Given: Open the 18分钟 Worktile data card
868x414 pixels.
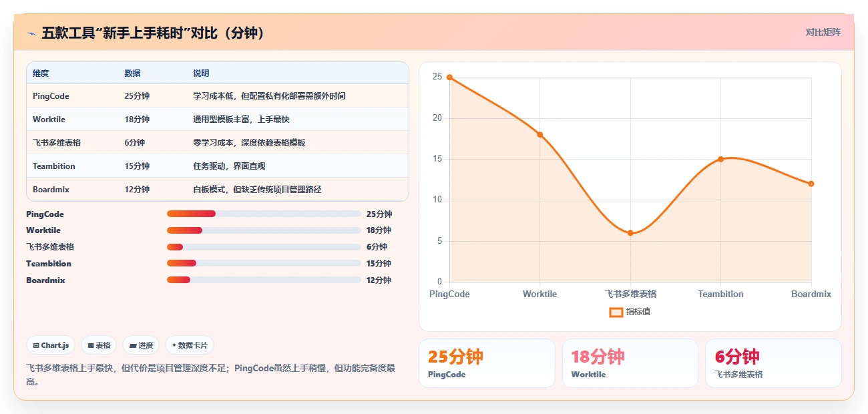Looking at the screenshot, I should [x=630, y=363].
